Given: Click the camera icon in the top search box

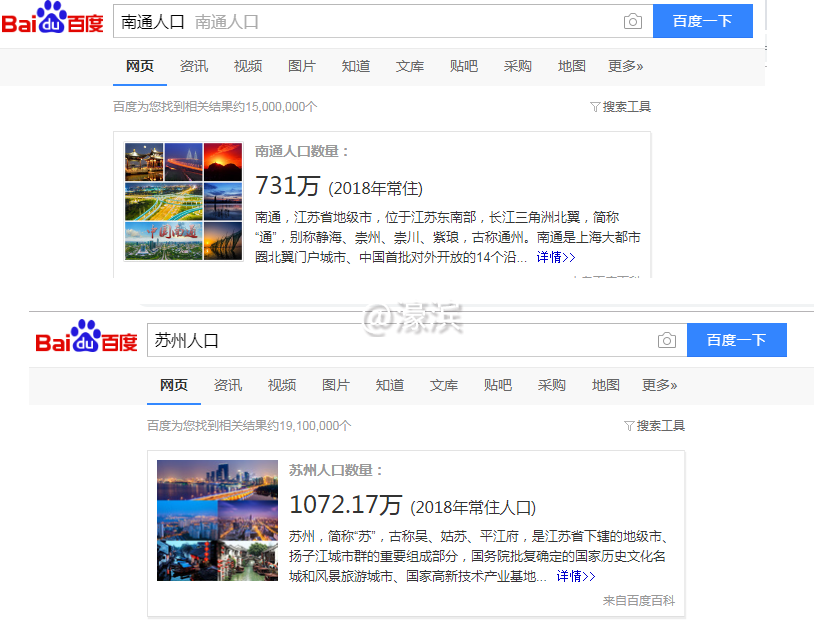Looking at the screenshot, I should point(633,21).
